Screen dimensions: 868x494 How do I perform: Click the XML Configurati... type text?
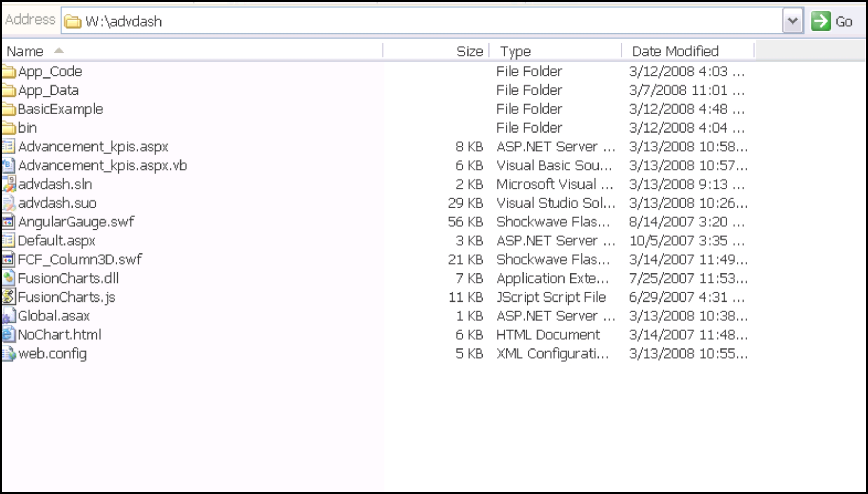[553, 354]
